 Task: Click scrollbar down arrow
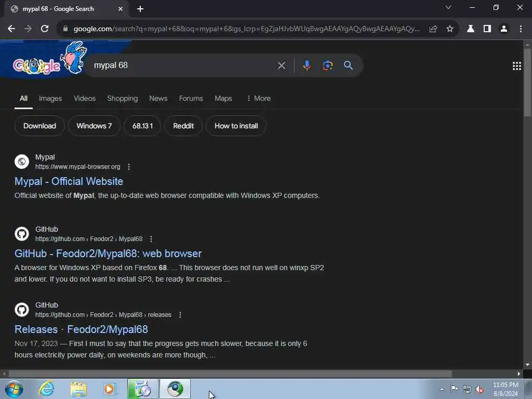pyautogui.click(x=527, y=364)
